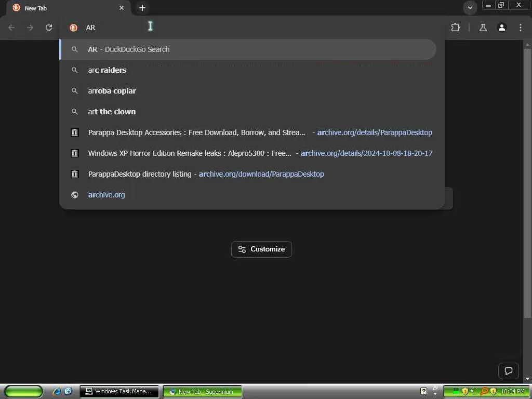Image resolution: width=532 pixels, height=399 pixels.
Task: Click search icon beside 'art the clown'
Action: pos(75,112)
